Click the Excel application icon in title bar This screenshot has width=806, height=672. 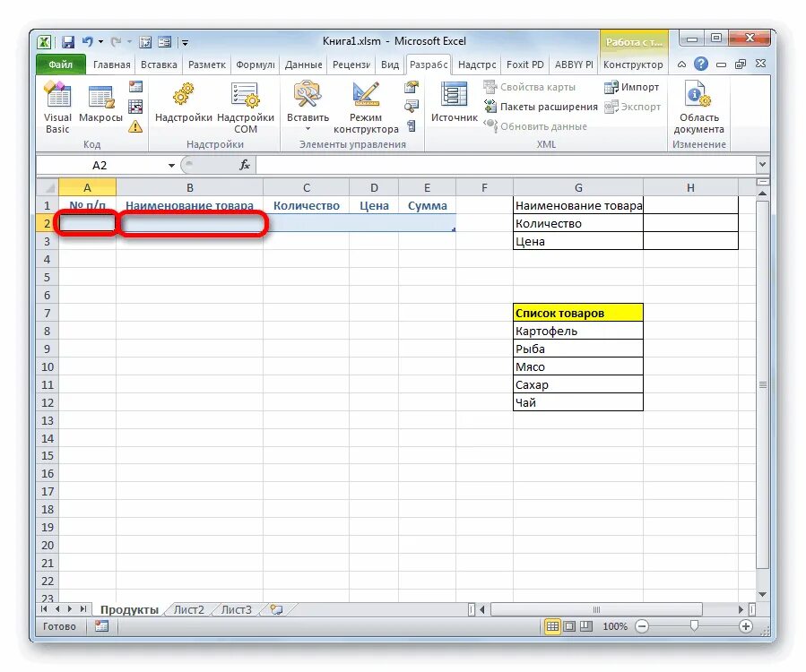45,41
